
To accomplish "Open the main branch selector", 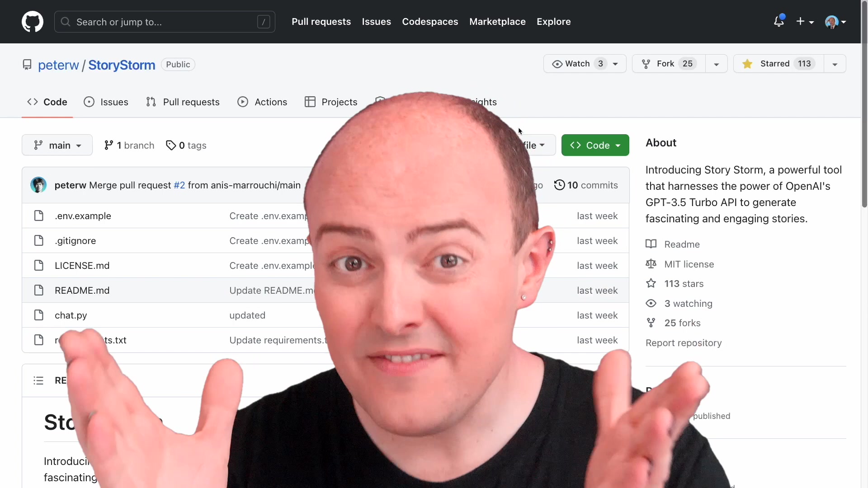I will (x=57, y=145).
